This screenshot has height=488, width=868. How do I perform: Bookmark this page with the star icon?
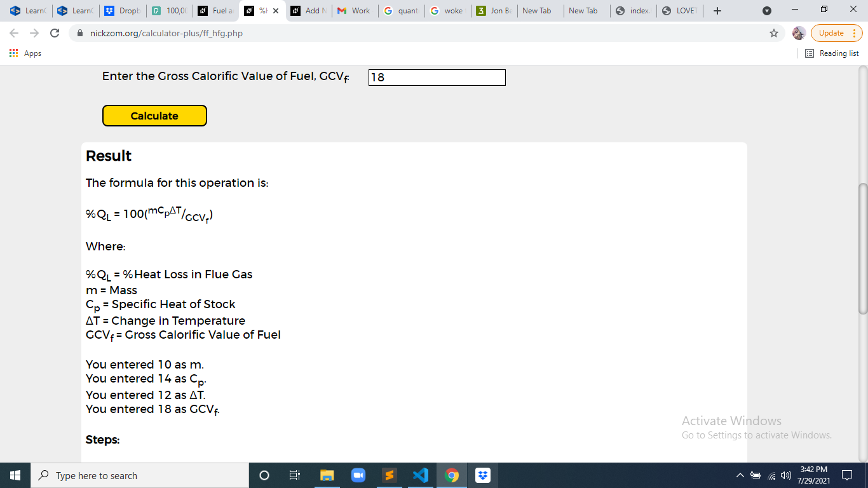point(774,33)
